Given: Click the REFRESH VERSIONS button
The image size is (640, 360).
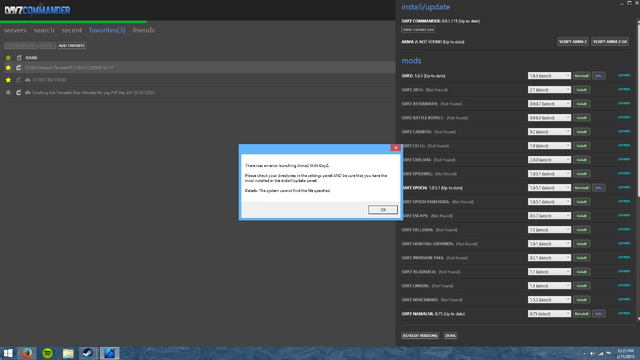Looking at the screenshot, I should coord(420,336).
